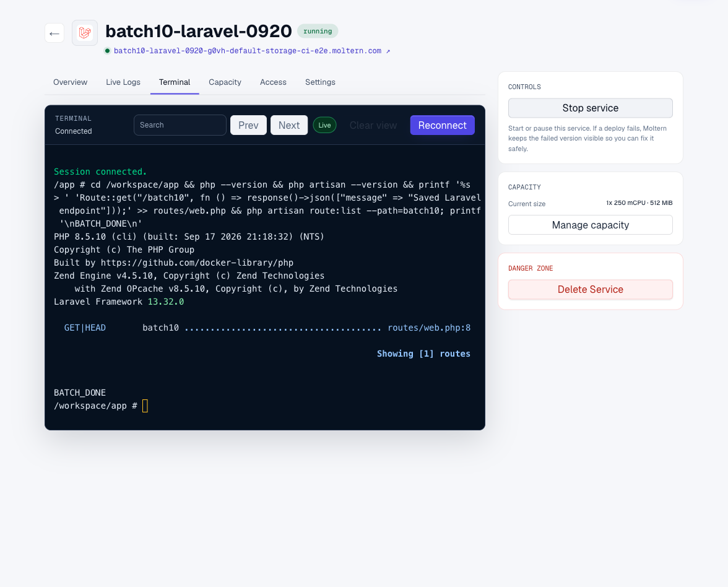This screenshot has height=587, width=728.
Task: Switch to the Overview tab
Action: [x=70, y=82]
